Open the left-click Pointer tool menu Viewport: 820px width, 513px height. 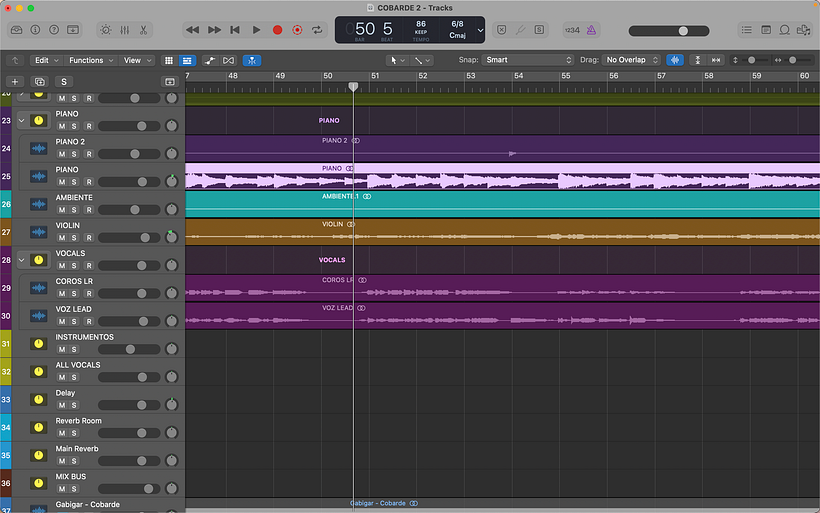[x=397, y=60]
